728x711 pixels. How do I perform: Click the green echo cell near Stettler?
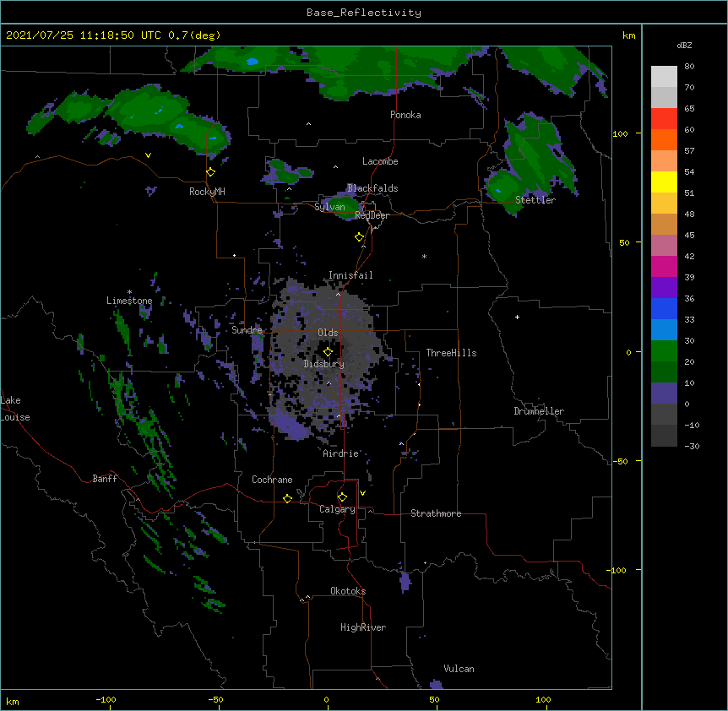point(531,162)
